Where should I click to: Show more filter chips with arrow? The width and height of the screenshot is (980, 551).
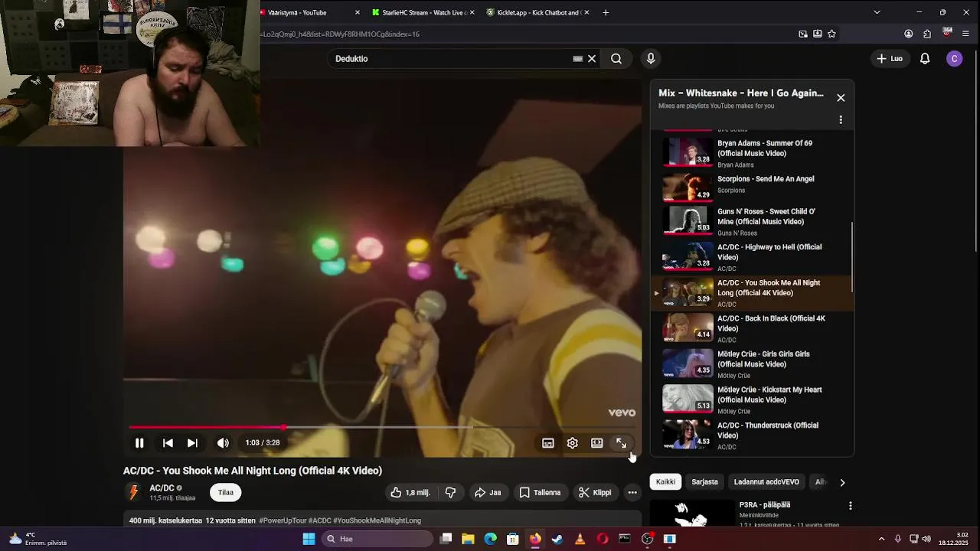(x=842, y=483)
